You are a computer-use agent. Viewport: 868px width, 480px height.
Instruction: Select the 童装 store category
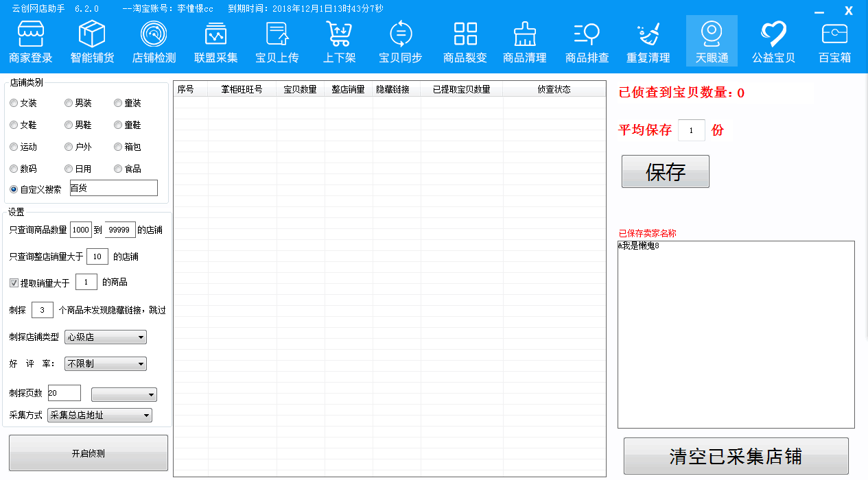click(x=128, y=103)
